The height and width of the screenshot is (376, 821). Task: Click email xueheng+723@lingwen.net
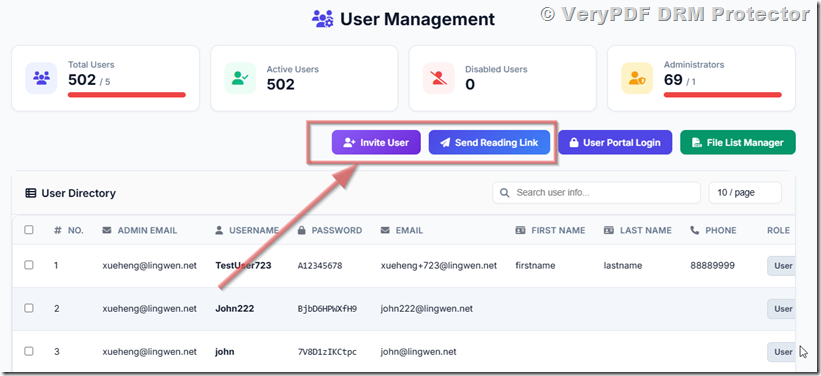[439, 266]
